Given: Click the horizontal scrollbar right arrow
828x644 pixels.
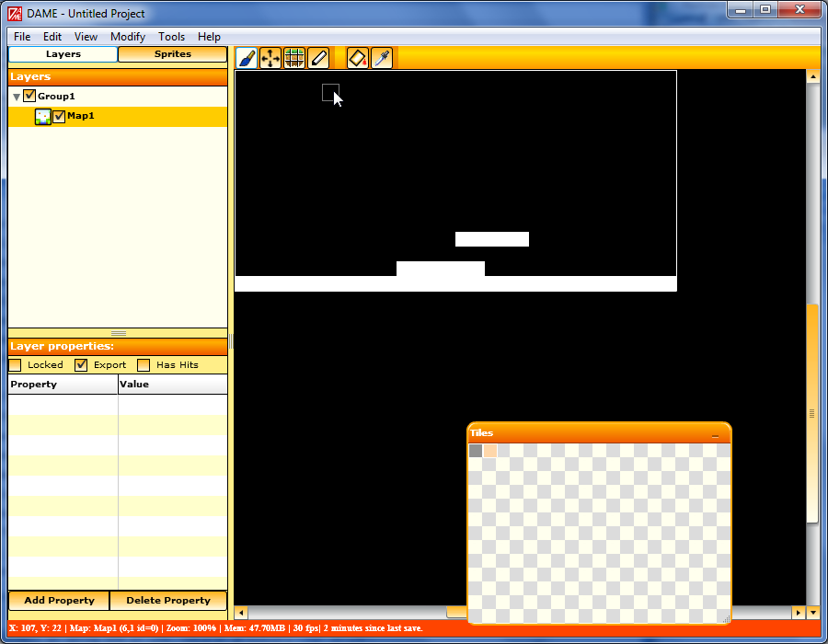Looking at the screenshot, I should (x=798, y=613).
